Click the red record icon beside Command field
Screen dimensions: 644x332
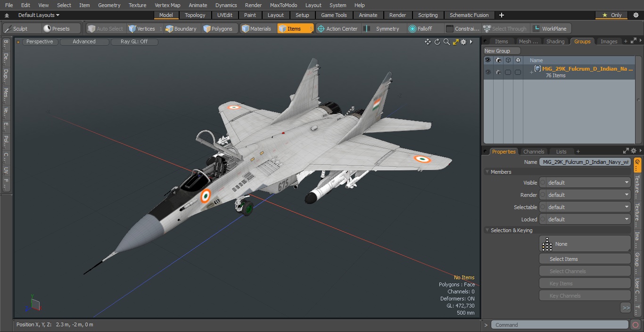pos(635,325)
